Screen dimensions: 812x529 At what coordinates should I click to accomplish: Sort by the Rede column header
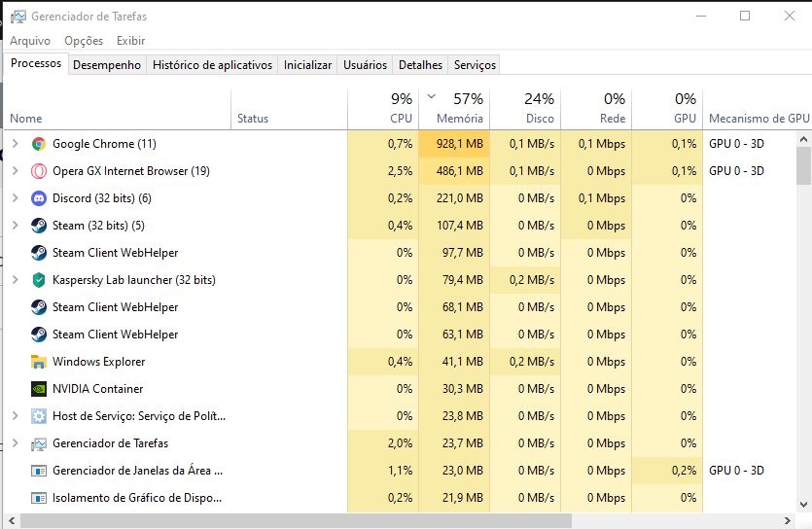pyautogui.click(x=596, y=109)
